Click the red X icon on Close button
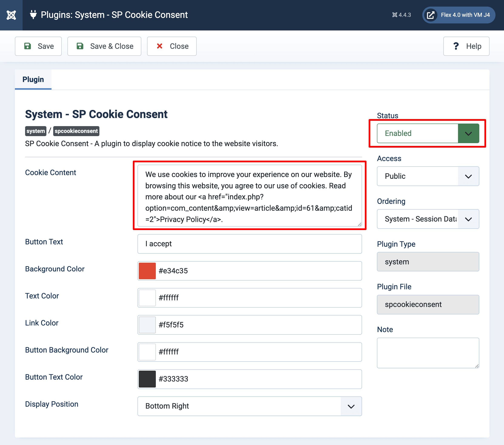 pyautogui.click(x=160, y=46)
